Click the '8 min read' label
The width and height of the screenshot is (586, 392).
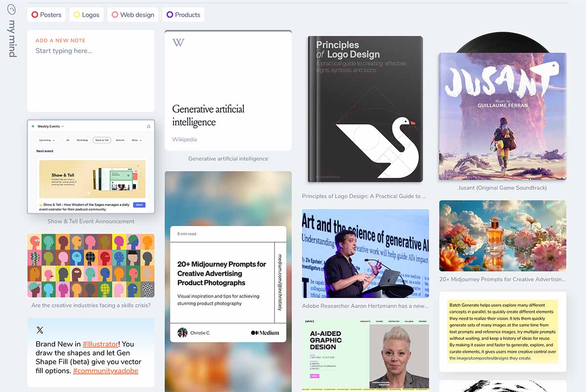(x=187, y=234)
